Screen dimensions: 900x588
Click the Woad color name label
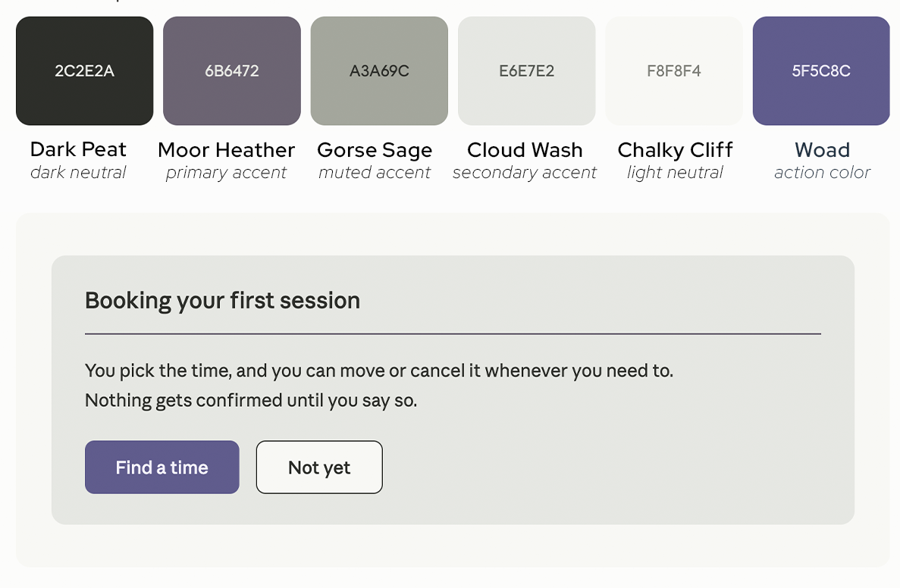pyautogui.click(x=822, y=150)
